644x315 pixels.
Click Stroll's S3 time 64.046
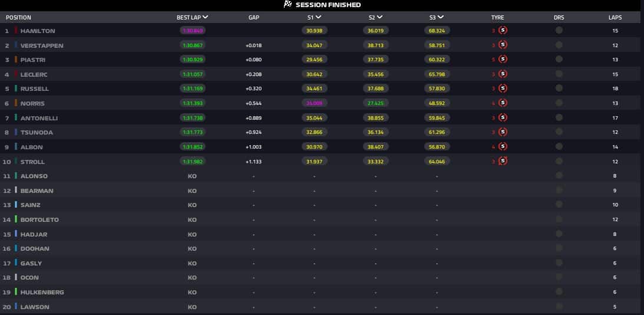pyautogui.click(x=437, y=162)
